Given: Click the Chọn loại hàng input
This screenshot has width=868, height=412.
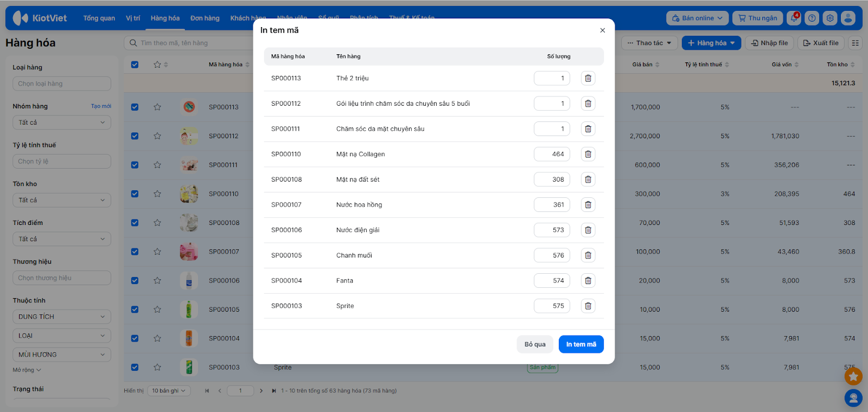Looking at the screenshot, I should tap(62, 83).
